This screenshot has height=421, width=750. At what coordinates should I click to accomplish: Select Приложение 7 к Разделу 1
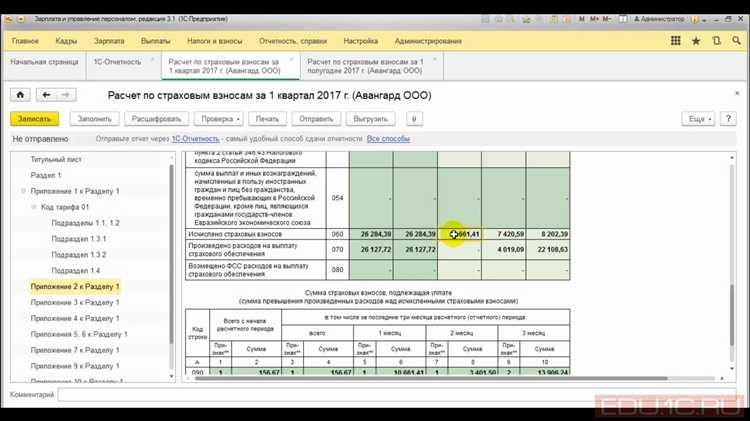pyautogui.click(x=75, y=350)
